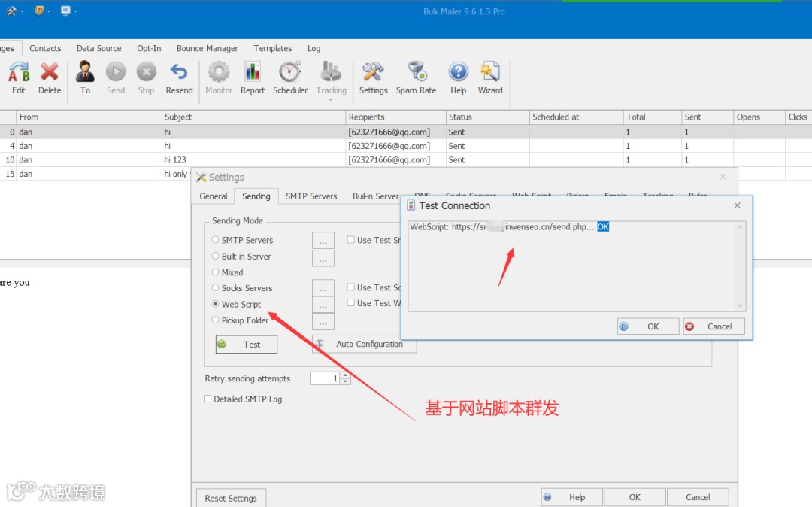Viewport: 812px width, 507px height.
Task: Open the To recipients toolbar icon
Action: tap(85, 77)
